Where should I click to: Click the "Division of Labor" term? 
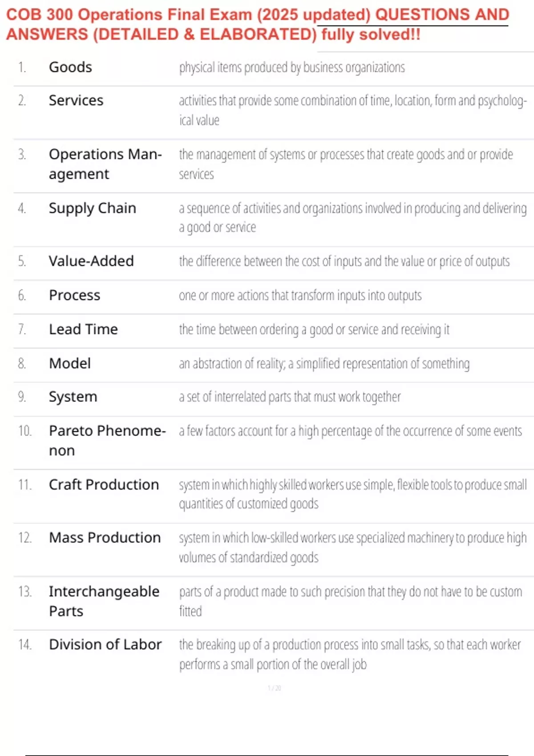tap(105, 644)
